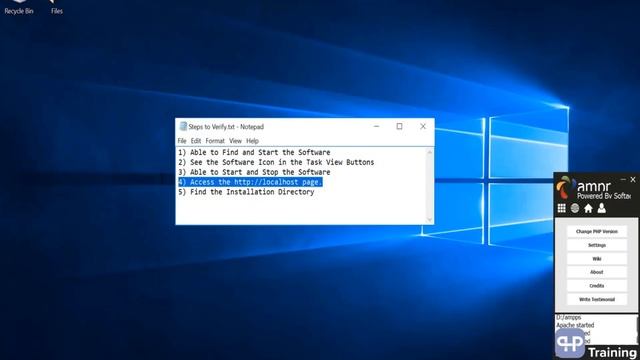Click line '5) Find the Installation Directory'
Image resolution: width=640 pixels, height=360 pixels.
[x=246, y=192]
